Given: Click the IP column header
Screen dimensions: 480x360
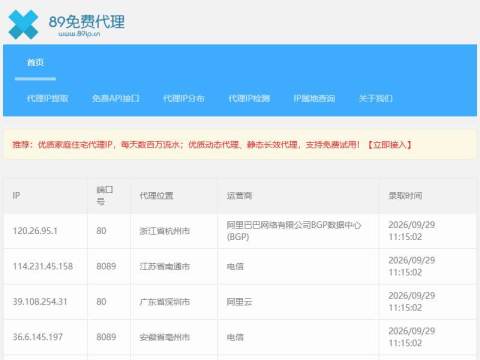Looking at the screenshot, I should pyautogui.click(x=16, y=196).
